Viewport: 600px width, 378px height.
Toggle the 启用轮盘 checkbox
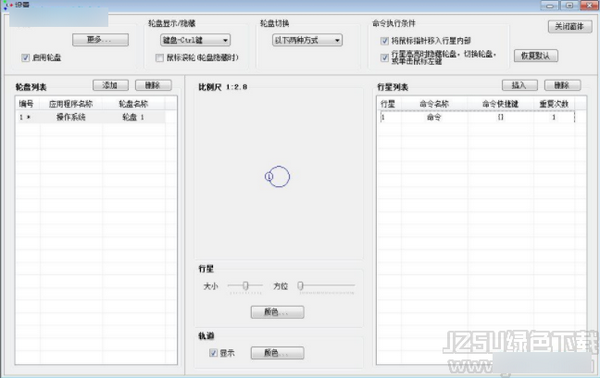click(26, 58)
